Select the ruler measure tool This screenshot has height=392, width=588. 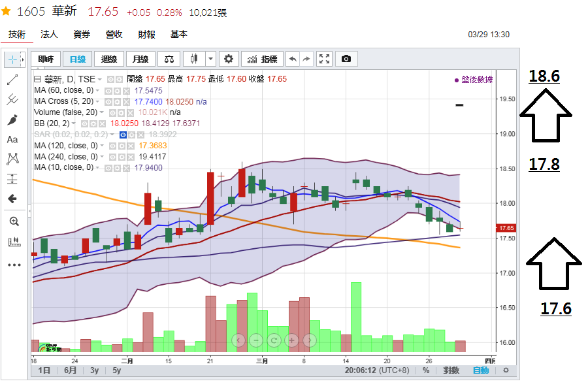[14, 241]
